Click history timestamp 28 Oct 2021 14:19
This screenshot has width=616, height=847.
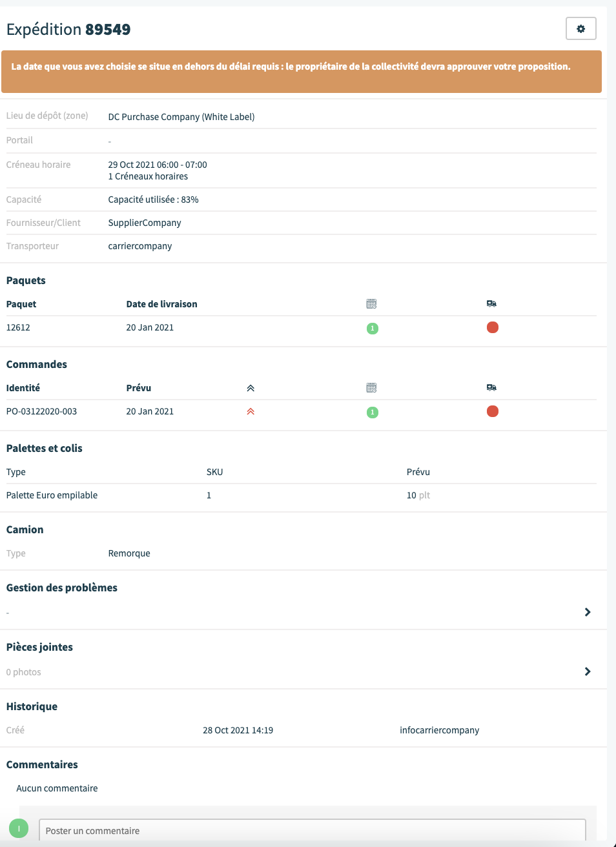coord(238,730)
